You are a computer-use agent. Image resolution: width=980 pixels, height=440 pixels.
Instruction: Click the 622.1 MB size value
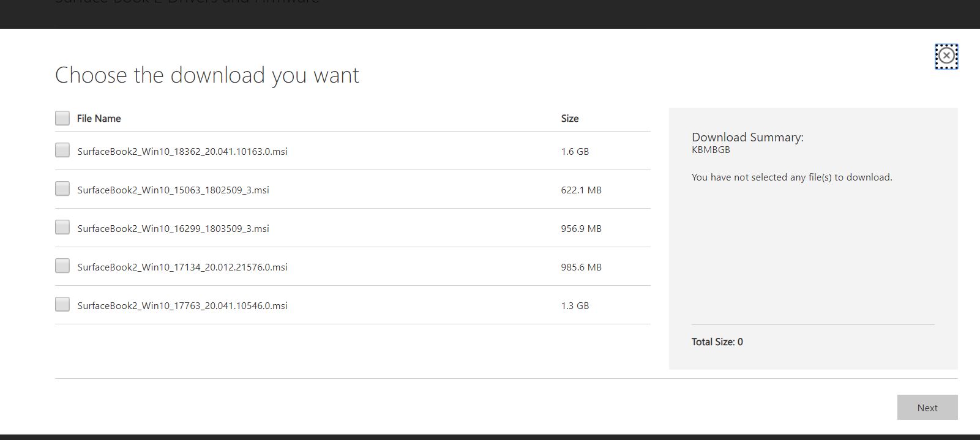coord(581,190)
